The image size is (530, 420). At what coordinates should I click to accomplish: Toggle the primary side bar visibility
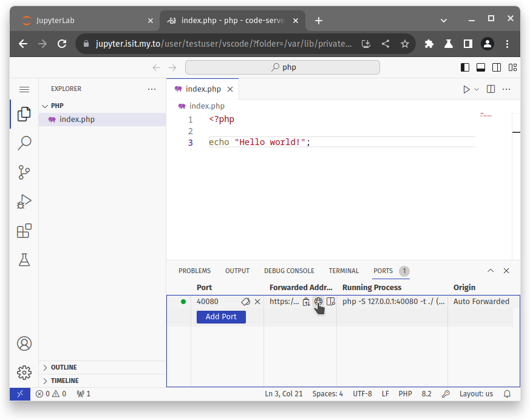point(465,67)
